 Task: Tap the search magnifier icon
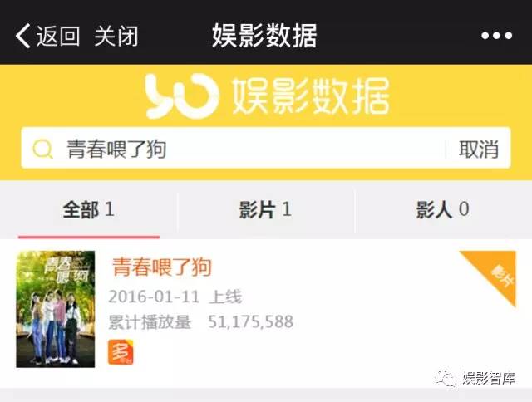pyautogui.click(x=42, y=150)
